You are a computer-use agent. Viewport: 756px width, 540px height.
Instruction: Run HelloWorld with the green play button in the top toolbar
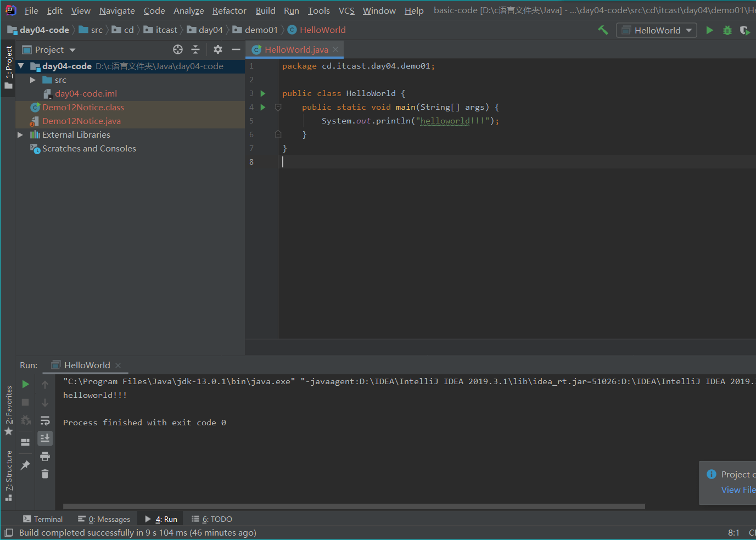(709, 30)
